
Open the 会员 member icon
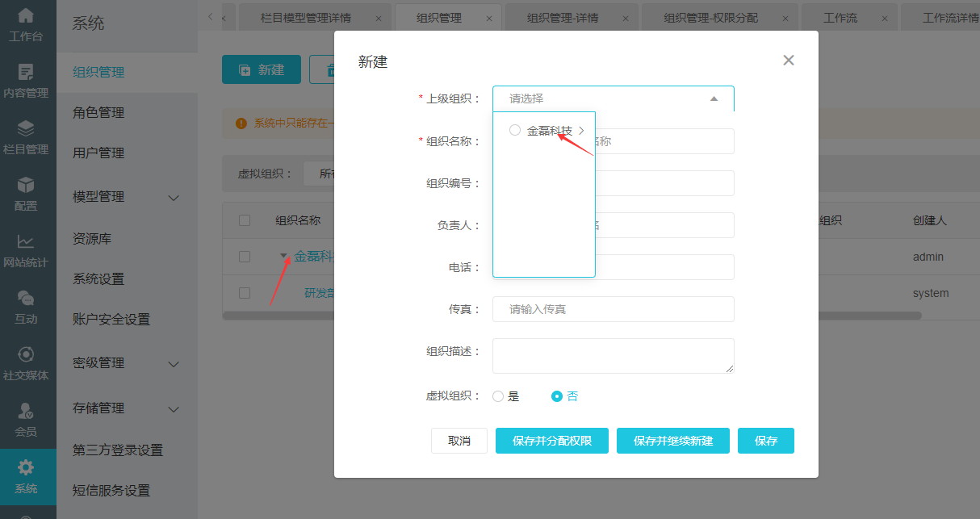pyautogui.click(x=26, y=411)
